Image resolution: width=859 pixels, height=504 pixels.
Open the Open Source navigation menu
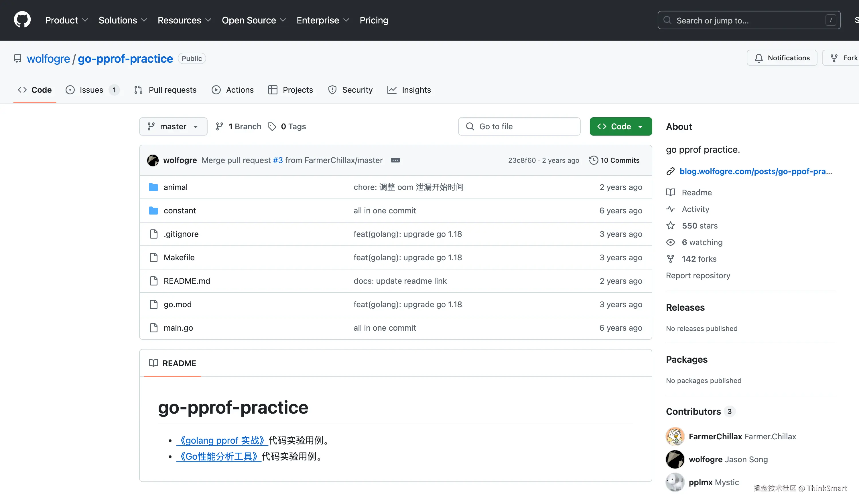coord(254,20)
